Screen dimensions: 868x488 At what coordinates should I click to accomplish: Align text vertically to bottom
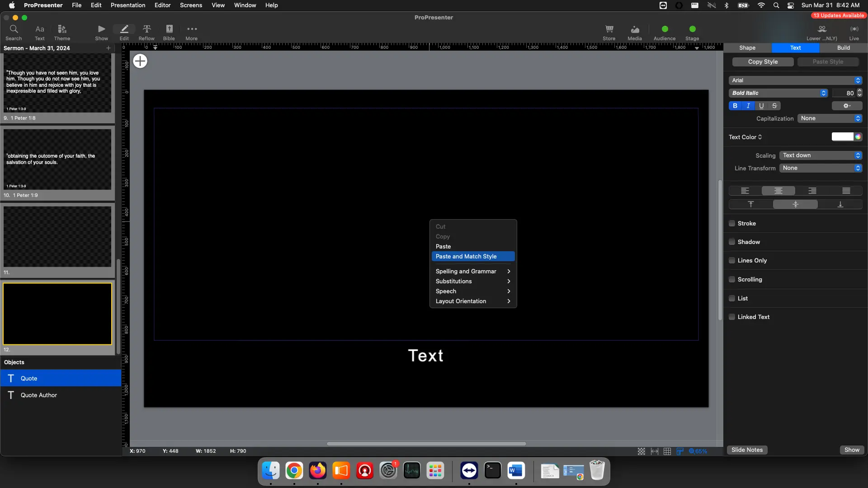(840, 204)
